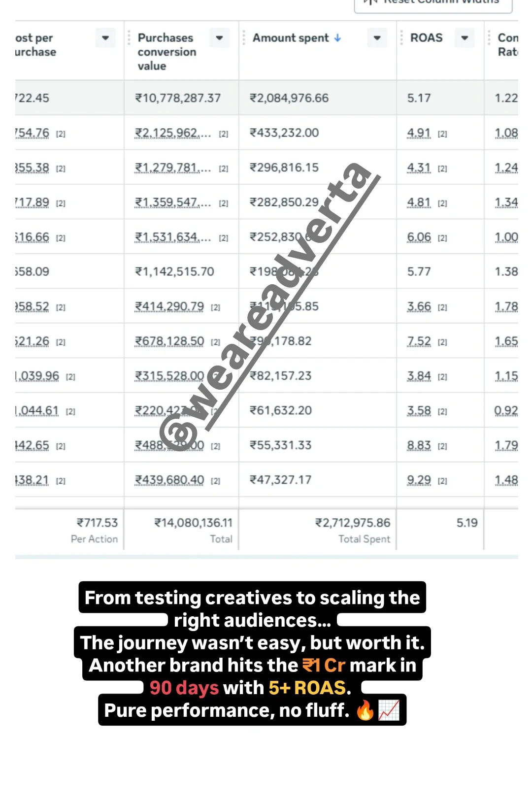532x803 pixels.
Task: Select the Amount spent column header
Action: (291, 38)
